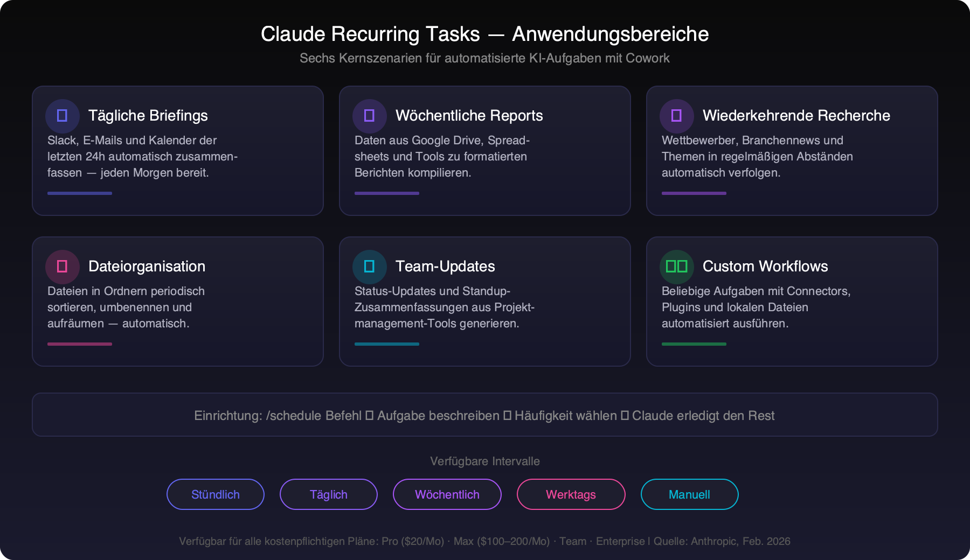The height and width of the screenshot is (560, 970).
Task: Enable the Stündlich interval
Action: tap(215, 494)
